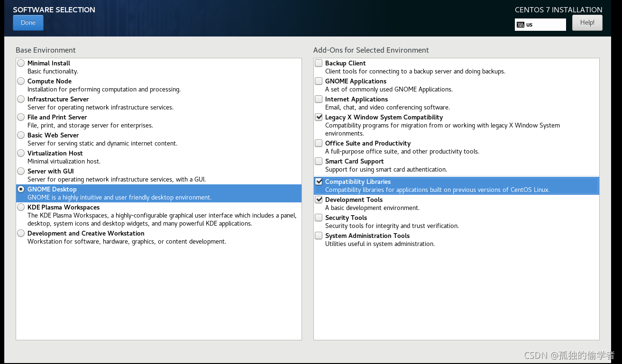This screenshot has height=364, width=622.
Task: Click 'Support for using smart card authentication.'
Action: (386, 170)
